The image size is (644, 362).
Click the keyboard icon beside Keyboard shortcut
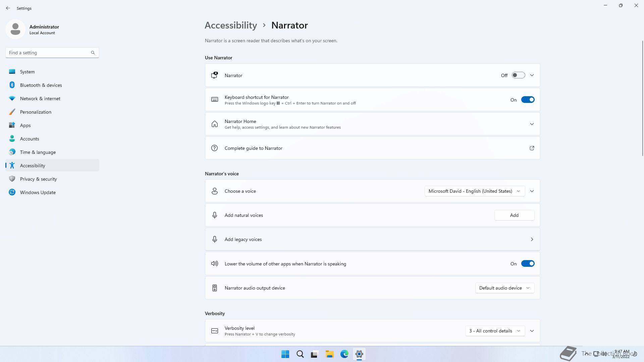(215, 100)
